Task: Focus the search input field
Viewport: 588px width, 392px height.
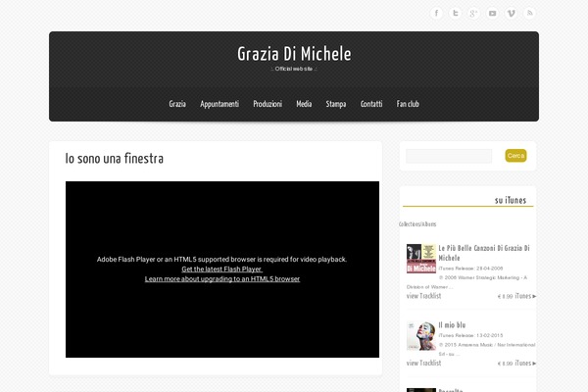Action: [x=449, y=156]
